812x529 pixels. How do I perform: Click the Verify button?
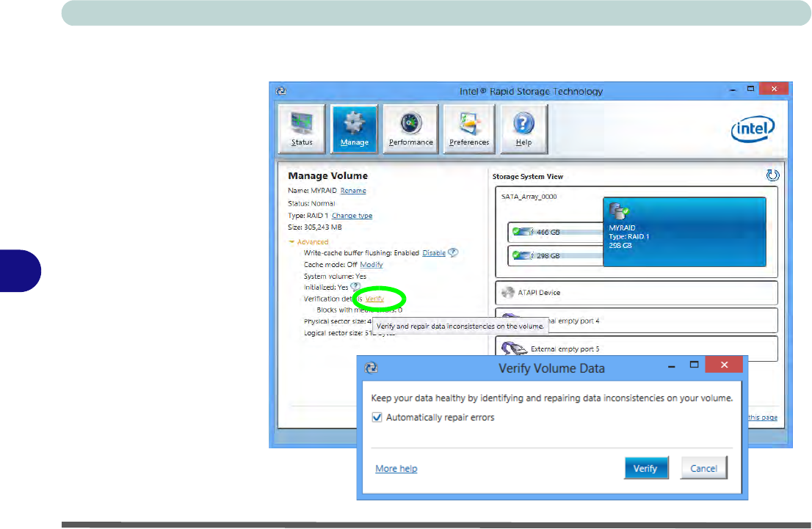pyautogui.click(x=646, y=468)
